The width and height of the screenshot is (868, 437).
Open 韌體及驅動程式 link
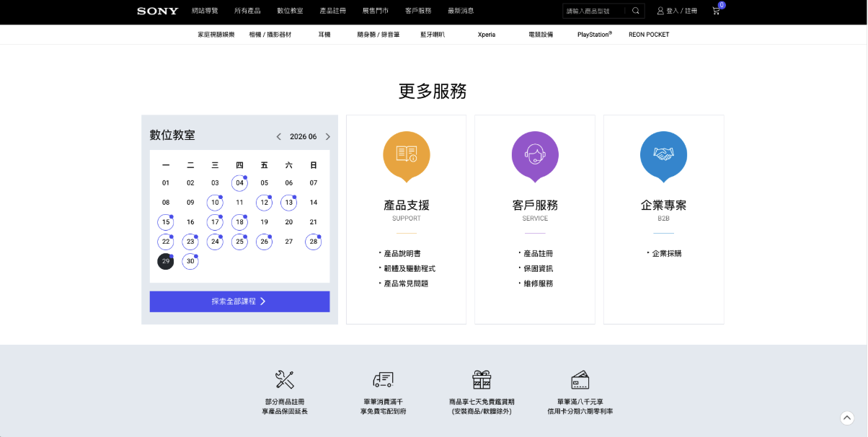point(409,269)
